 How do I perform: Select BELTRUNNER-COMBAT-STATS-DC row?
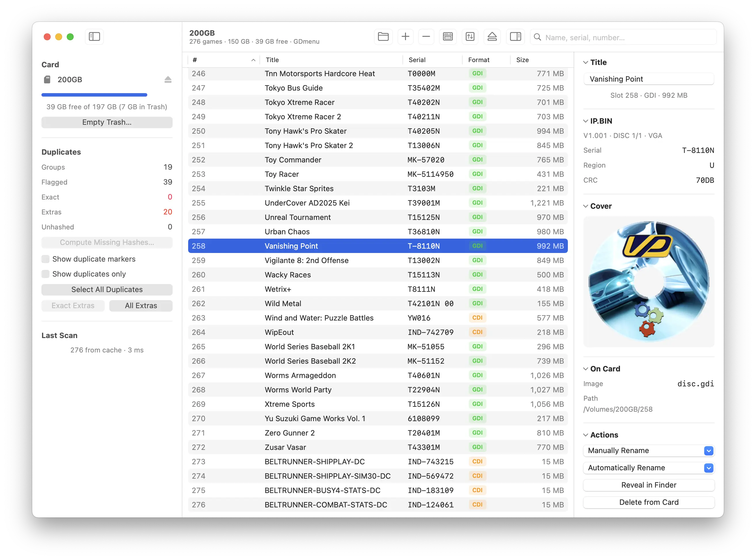coord(377,505)
